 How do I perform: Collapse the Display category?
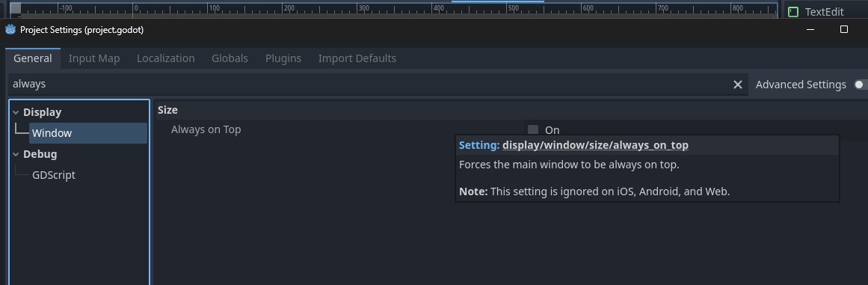tap(16, 112)
